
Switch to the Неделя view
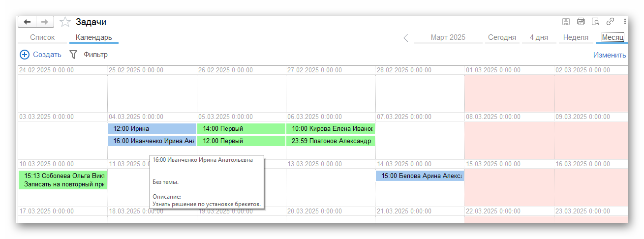coord(576,37)
